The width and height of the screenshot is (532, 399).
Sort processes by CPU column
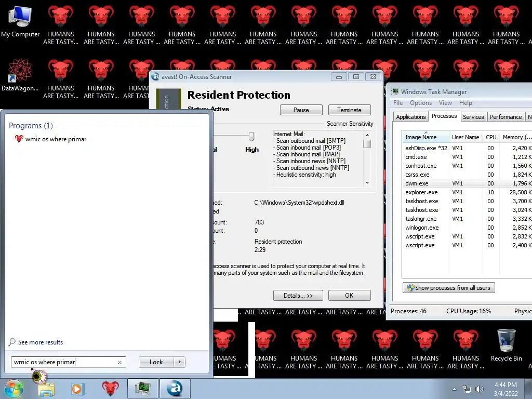coord(490,137)
